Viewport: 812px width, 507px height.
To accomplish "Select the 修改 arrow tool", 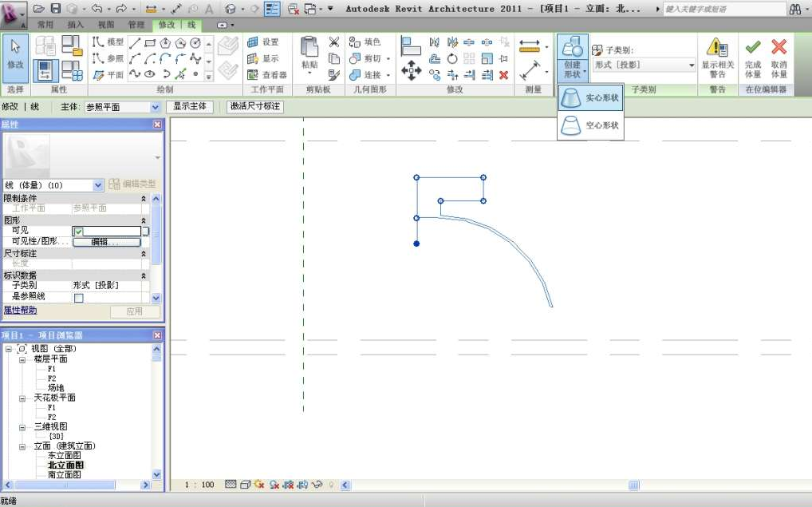I will [x=15, y=54].
